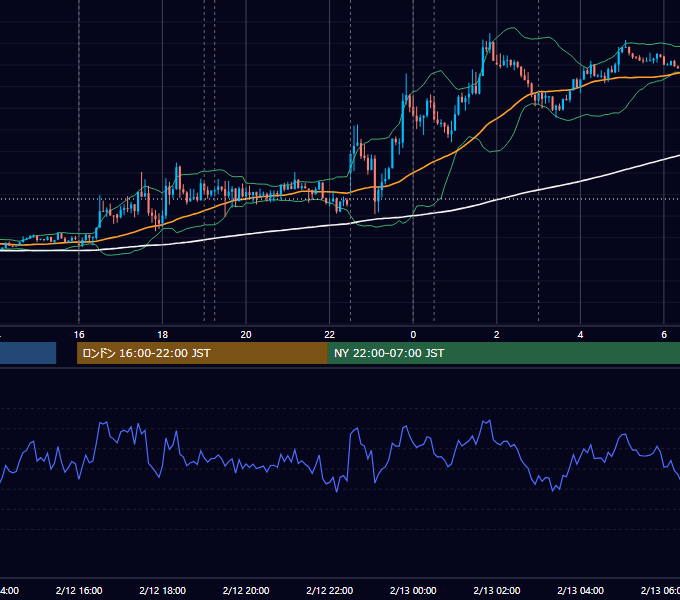Select the ロンドン 16:00-22:00 JST session bar
Viewport: 680px width, 600px height.
tap(202, 353)
